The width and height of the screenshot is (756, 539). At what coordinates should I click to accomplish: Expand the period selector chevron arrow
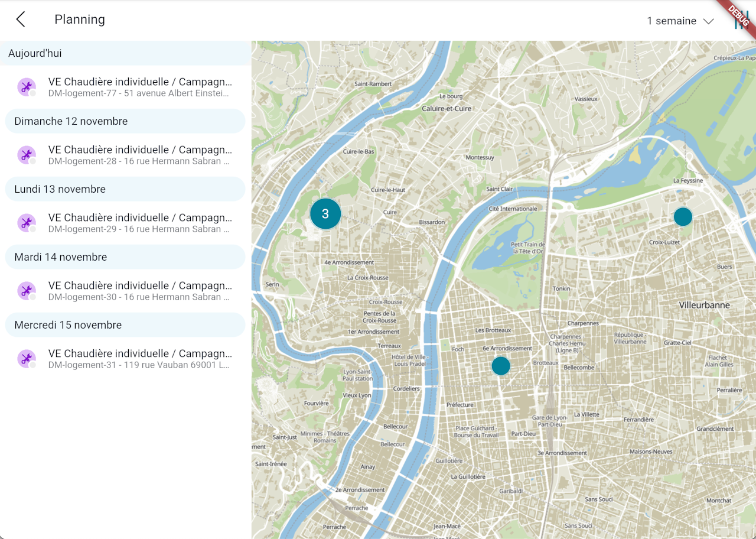tap(709, 21)
